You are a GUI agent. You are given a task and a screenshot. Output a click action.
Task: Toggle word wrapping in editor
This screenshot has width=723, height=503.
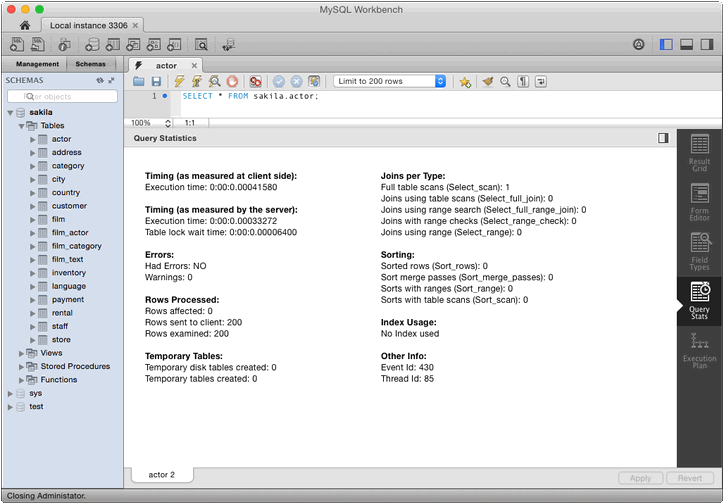coord(541,82)
